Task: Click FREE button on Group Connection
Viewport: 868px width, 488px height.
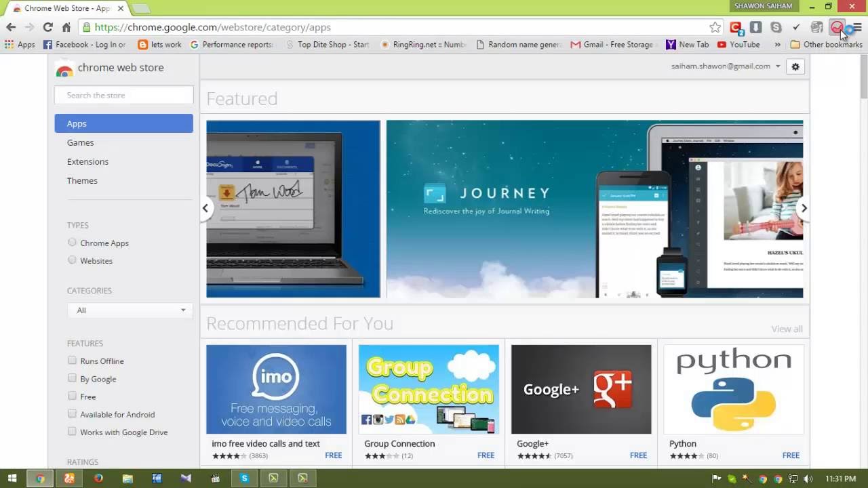Action: (x=486, y=455)
